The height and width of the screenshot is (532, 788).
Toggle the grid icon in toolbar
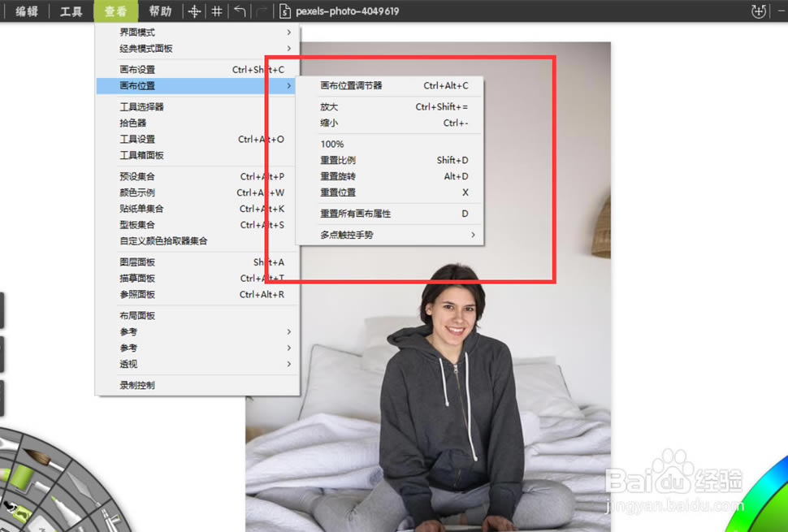217,11
